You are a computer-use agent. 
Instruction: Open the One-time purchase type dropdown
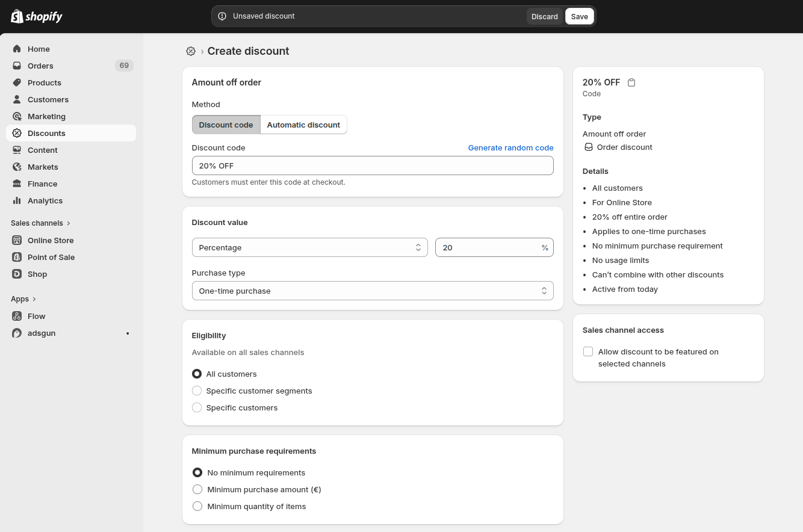(372, 291)
